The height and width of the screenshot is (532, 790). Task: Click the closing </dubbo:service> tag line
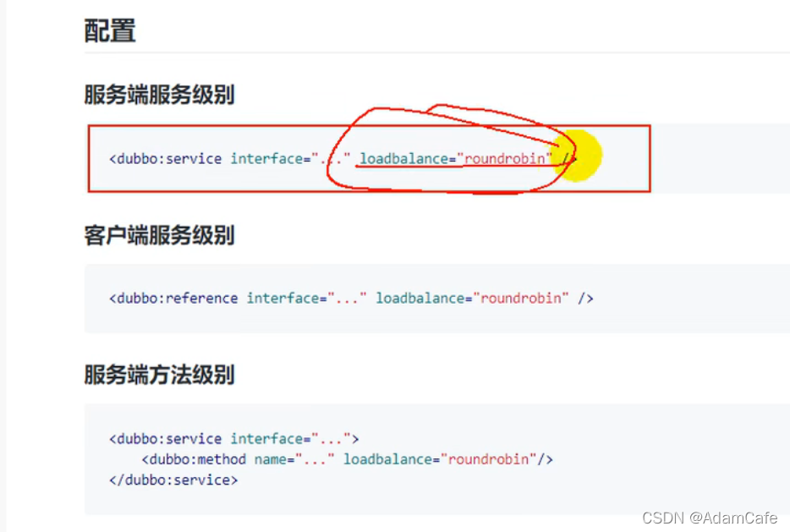[x=173, y=480]
